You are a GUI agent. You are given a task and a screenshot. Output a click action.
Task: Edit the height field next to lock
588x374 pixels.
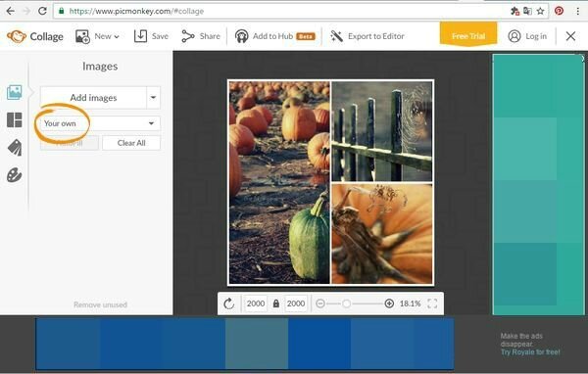point(296,304)
